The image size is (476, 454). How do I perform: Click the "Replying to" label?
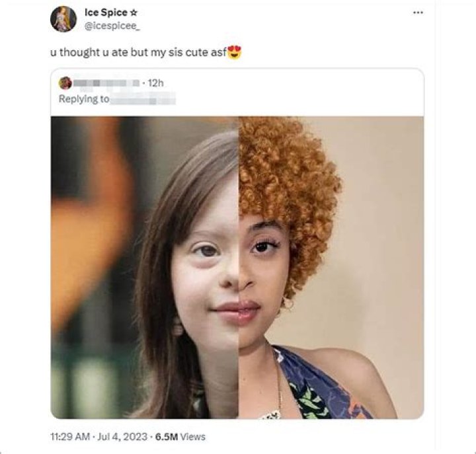[x=84, y=99]
